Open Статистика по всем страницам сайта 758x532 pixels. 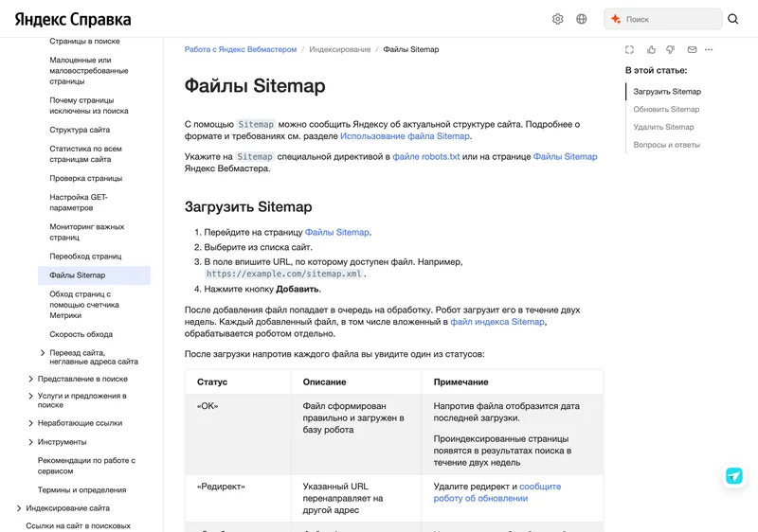coord(85,154)
